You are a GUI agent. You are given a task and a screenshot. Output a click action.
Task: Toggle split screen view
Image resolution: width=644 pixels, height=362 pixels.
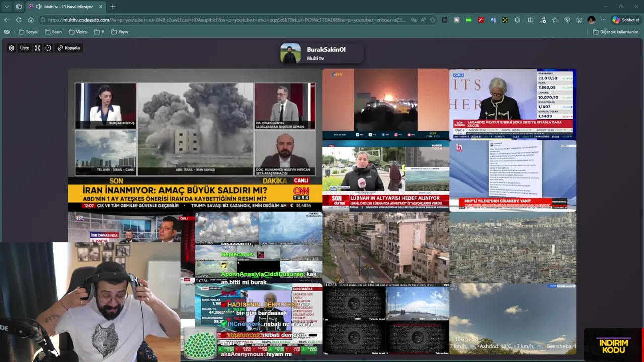pos(531,20)
